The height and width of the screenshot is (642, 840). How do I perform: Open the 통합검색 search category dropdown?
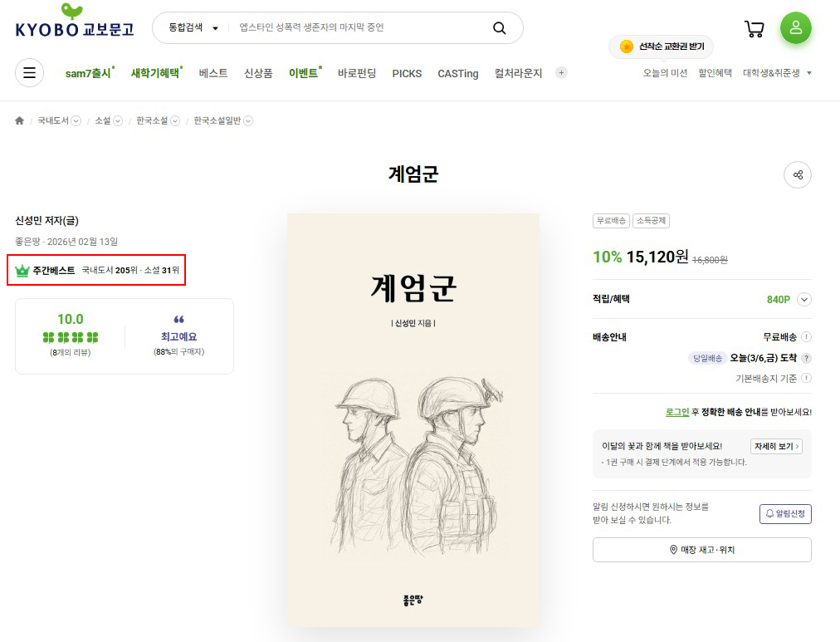pyautogui.click(x=193, y=28)
